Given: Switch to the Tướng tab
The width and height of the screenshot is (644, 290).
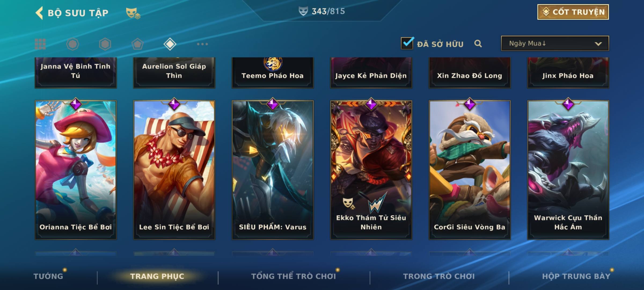Looking at the screenshot, I should (48, 276).
